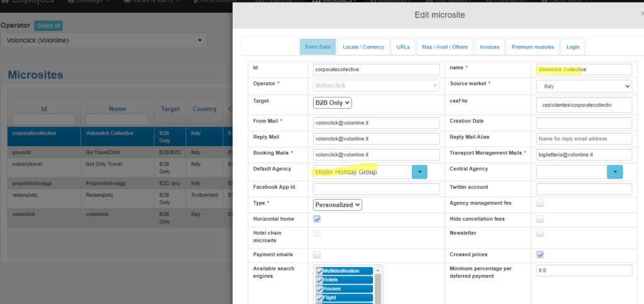Image resolution: width=644 pixels, height=304 pixels.
Task: Disable the Crossed prices checkbox
Action: pyautogui.click(x=540, y=254)
